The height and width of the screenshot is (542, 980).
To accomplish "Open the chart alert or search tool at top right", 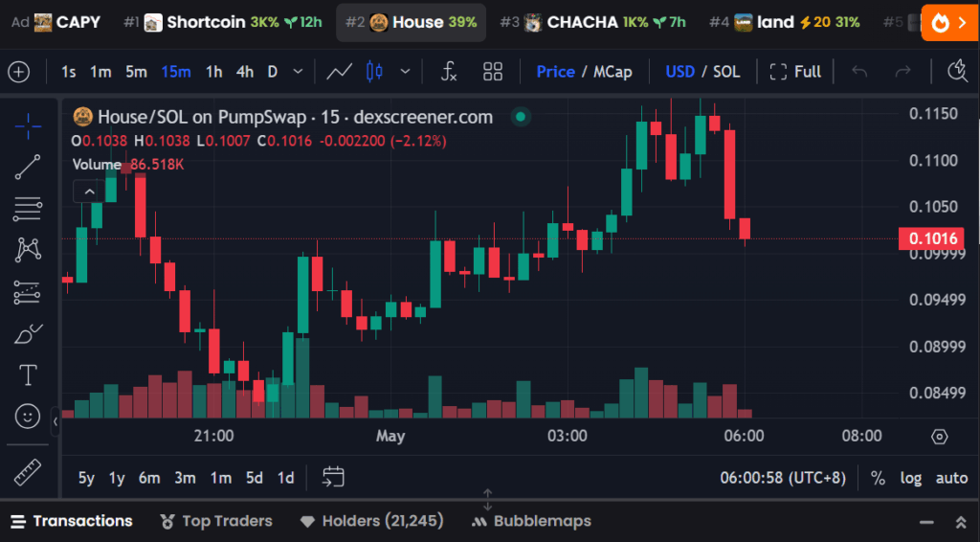I will 957,71.
